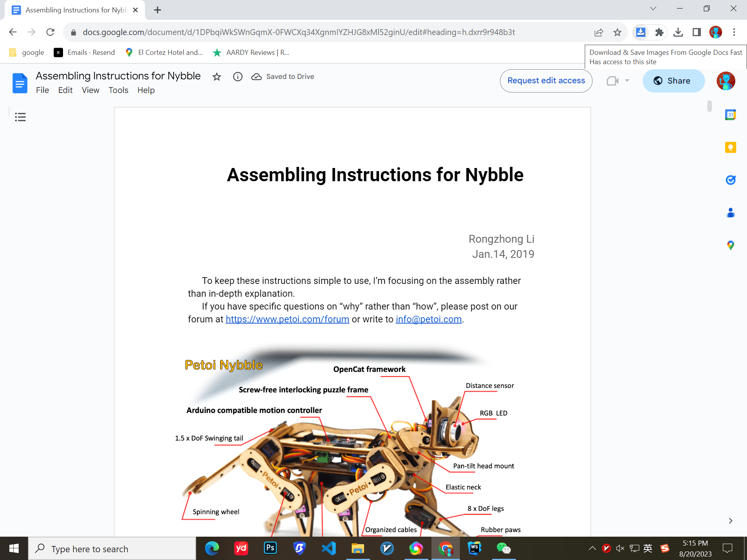Open the Windows Start menu

coord(14,548)
